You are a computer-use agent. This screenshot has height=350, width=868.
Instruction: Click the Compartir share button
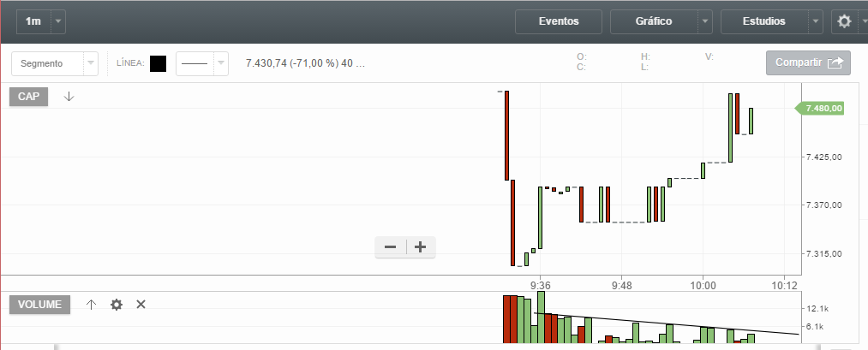point(808,63)
